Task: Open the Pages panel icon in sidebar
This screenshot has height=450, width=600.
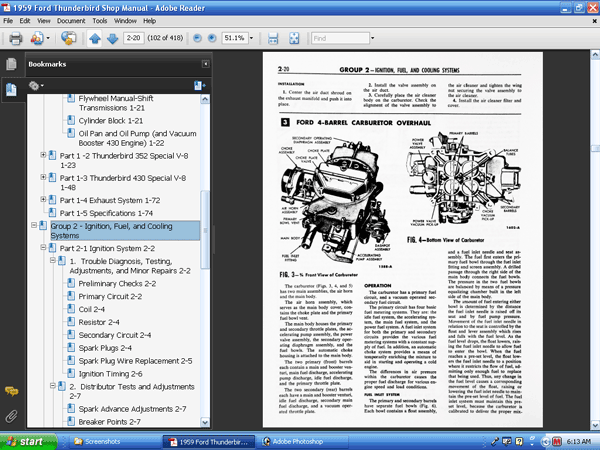Action: point(11,64)
